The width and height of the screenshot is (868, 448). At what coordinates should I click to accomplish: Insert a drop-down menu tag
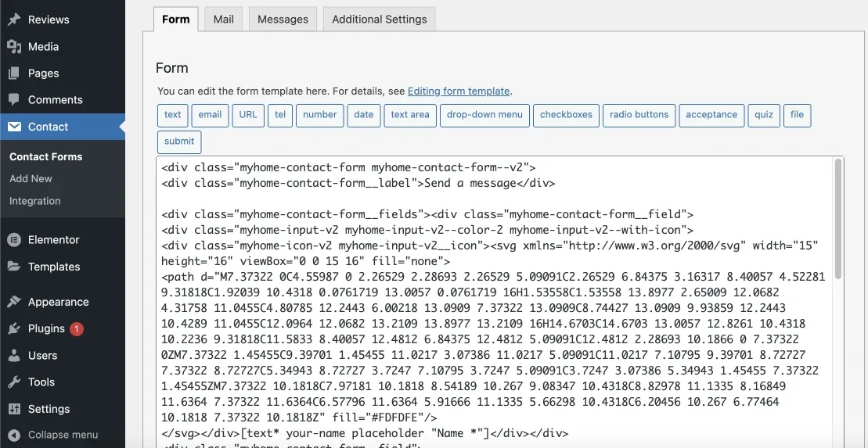[x=485, y=115]
